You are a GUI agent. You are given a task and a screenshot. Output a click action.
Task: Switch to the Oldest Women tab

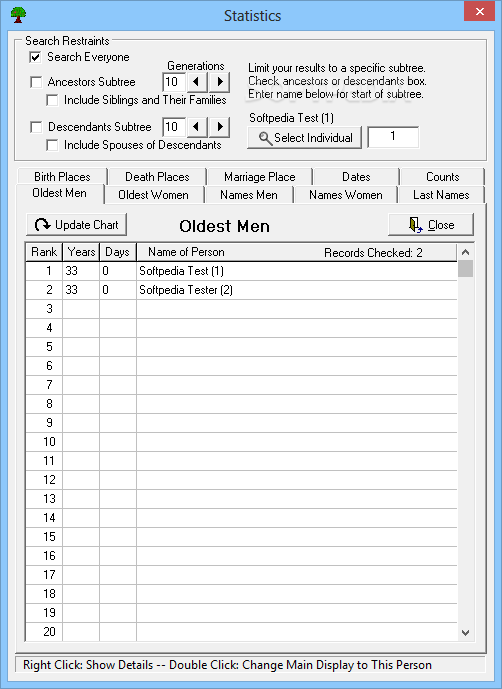point(153,195)
